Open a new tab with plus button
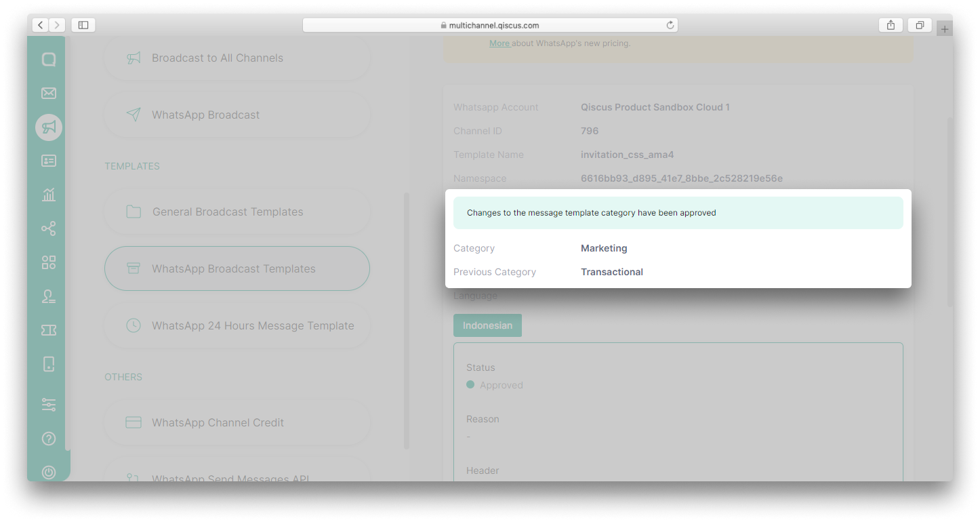The width and height of the screenshot is (980, 522). (x=945, y=29)
